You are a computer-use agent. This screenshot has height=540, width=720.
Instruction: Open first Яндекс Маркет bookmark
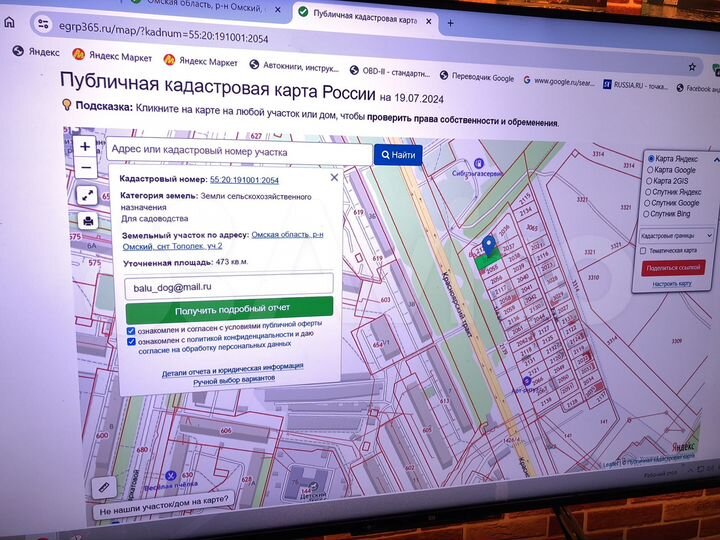point(112,56)
